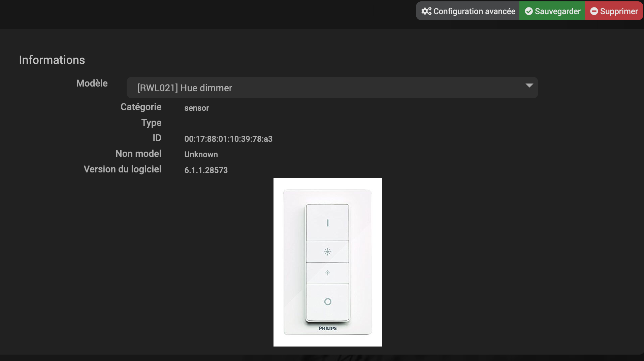Save with the Sauvegarder button
This screenshot has width=644, height=361.
552,11
